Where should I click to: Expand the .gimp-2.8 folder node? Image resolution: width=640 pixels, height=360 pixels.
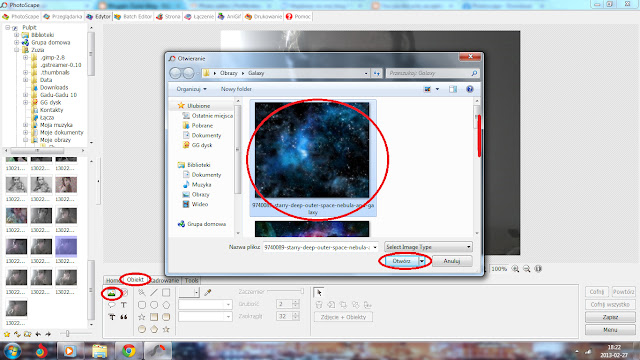pos(25,58)
